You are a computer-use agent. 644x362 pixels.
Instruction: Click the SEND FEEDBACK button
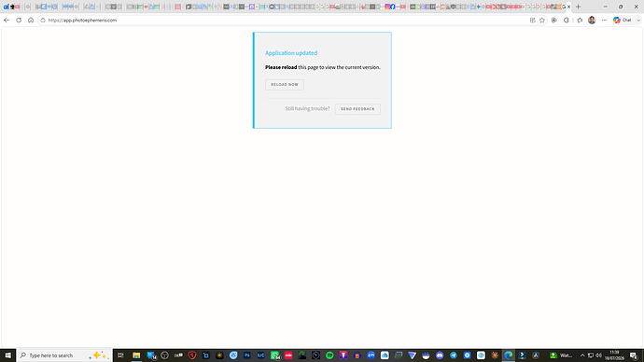point(357,109)
